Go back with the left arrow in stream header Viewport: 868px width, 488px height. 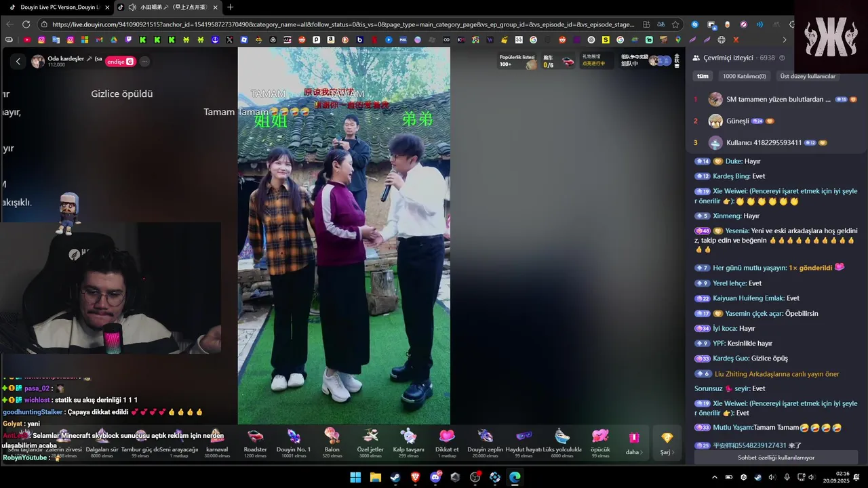pos(18,61)
